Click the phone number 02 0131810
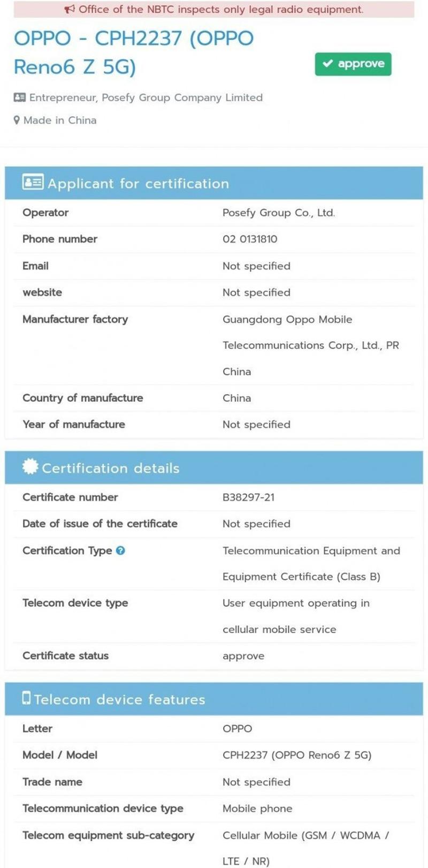 (x=250, y=239)
